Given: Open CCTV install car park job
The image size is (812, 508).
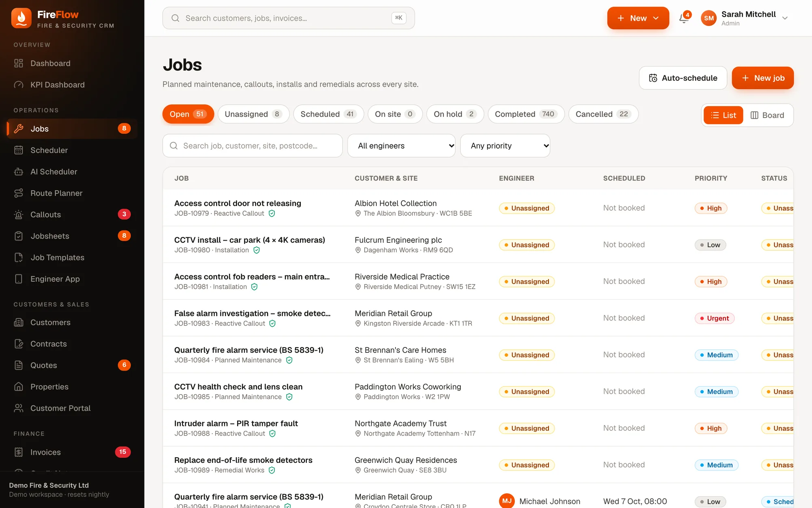Looking at the screenshot, I should click(250, 240).
